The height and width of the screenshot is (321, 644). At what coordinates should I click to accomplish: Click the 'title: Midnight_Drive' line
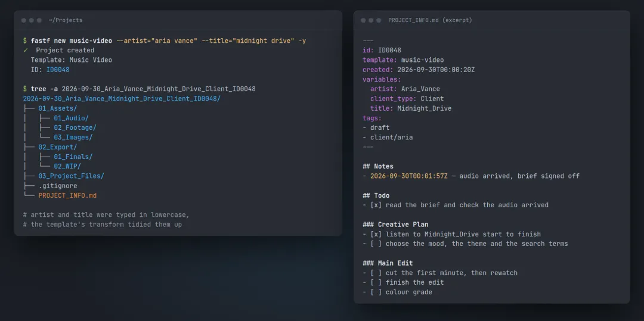[x=411, y=108]
